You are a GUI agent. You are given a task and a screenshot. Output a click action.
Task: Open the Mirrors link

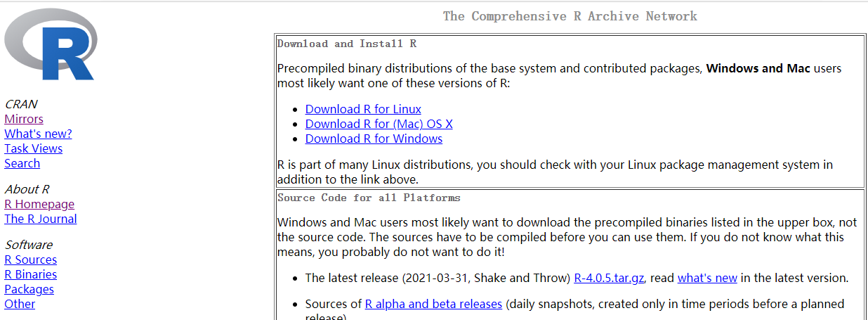point(24,119)
